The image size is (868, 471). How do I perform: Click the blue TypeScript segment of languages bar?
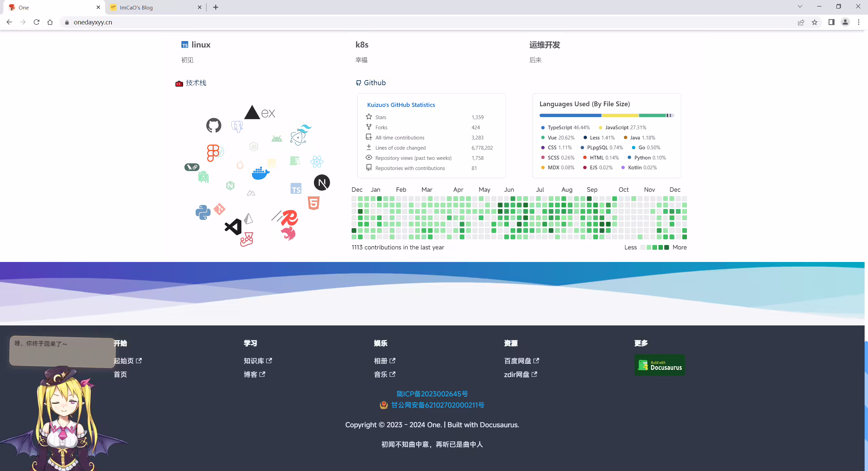coord(571,115)
